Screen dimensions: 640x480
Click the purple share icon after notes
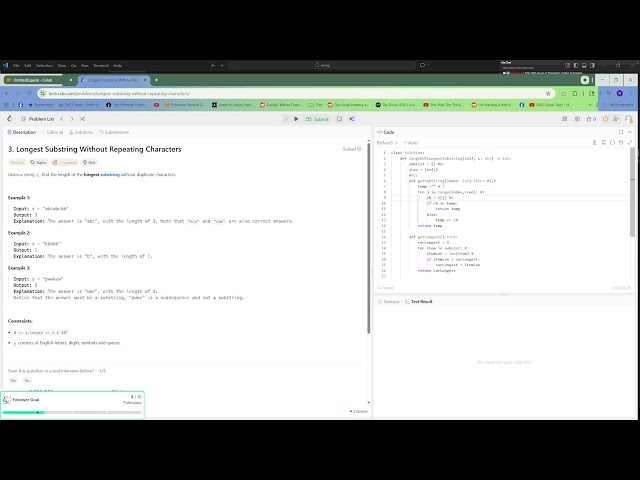tap(351, 119)
